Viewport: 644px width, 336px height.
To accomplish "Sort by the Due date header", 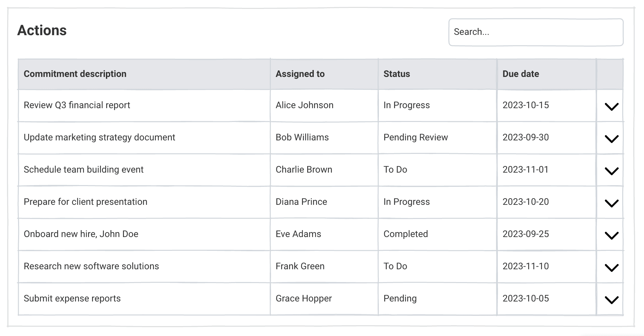I will click(x=521, y=74).
